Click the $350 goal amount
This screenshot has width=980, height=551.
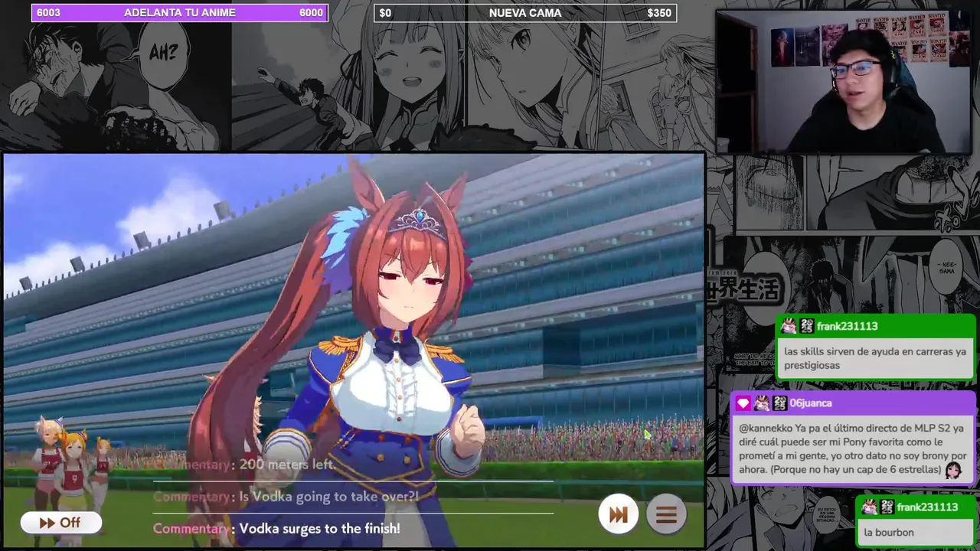pyautogui.click(x=659, y=12)
